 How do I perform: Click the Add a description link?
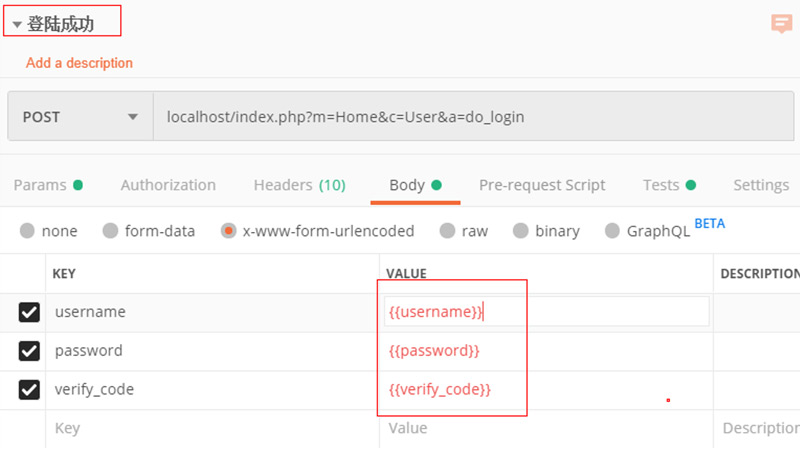point(79,63)
